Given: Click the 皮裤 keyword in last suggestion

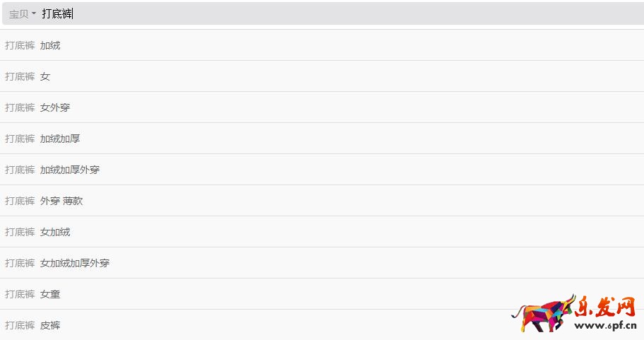Looking at the screenshot, I should (x=50, y=325).
